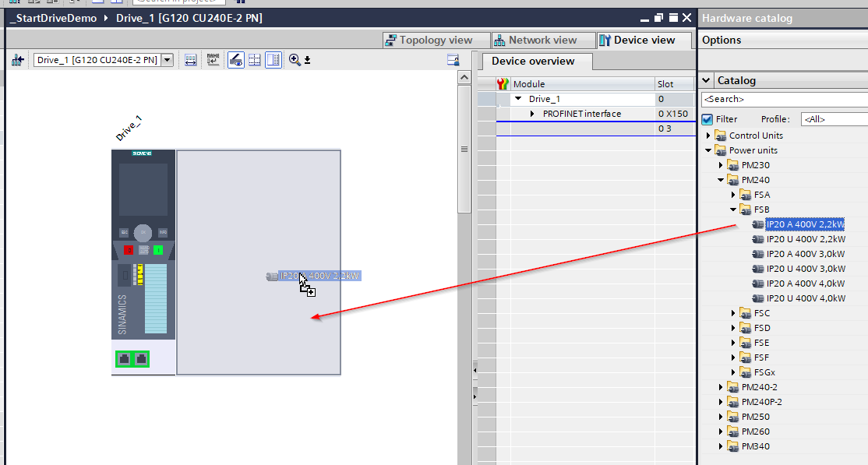Screen dimensions: 868x465
Task: Expand the FSA folder arrow
Action: [x=733, y=195]
